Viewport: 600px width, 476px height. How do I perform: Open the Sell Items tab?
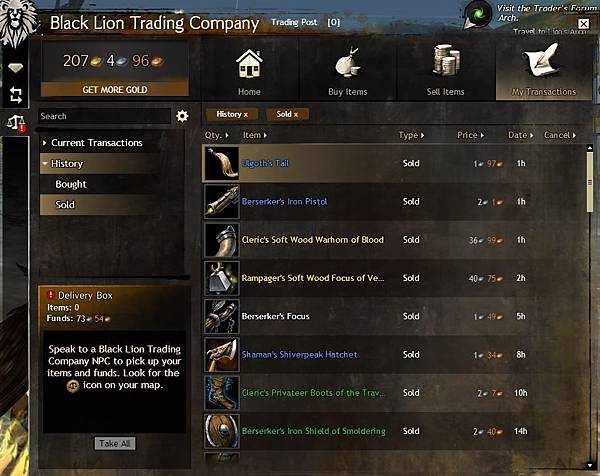point(446,70)
